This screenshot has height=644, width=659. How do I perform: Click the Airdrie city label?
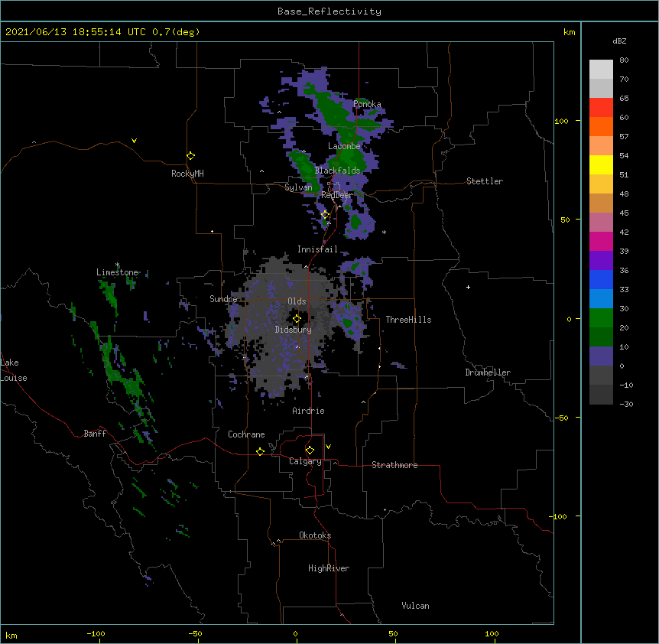(309, 411)
